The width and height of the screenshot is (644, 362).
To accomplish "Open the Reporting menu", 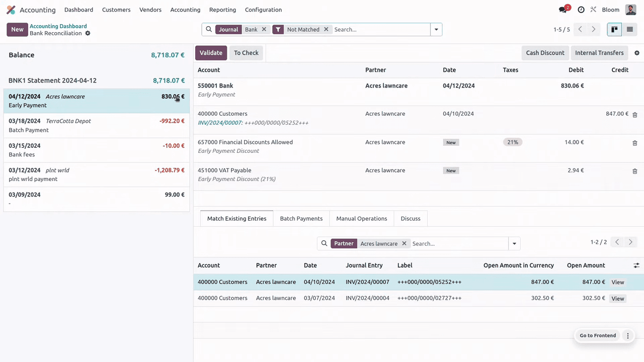I will [222, 10].
